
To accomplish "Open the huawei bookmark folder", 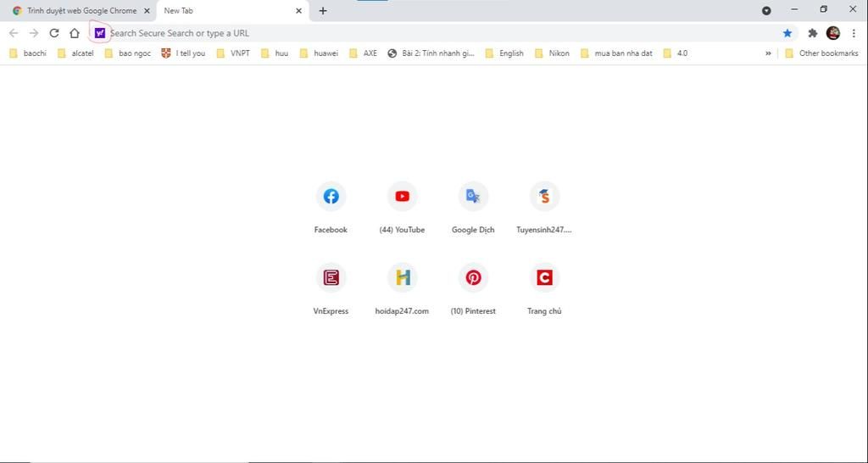I will click(319, 53).
